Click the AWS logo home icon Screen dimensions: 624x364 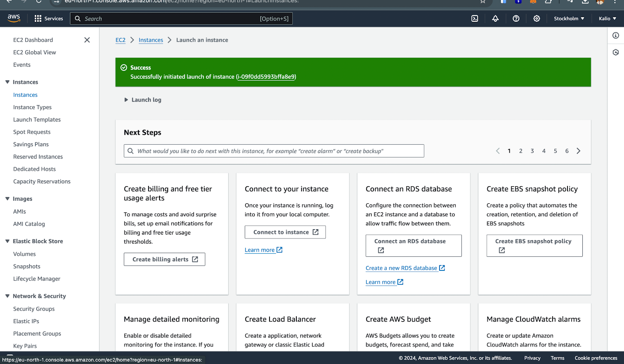pyautogui.click(x=14, y=18)
